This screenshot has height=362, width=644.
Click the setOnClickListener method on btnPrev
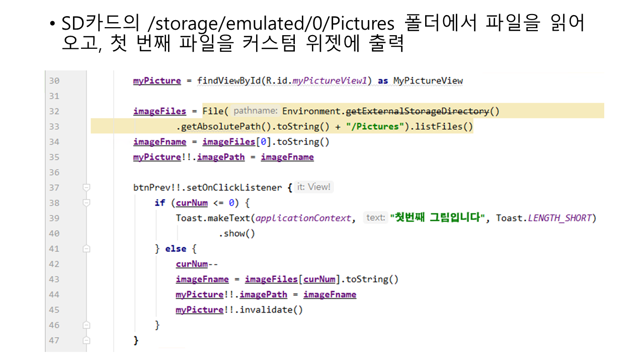234,188
